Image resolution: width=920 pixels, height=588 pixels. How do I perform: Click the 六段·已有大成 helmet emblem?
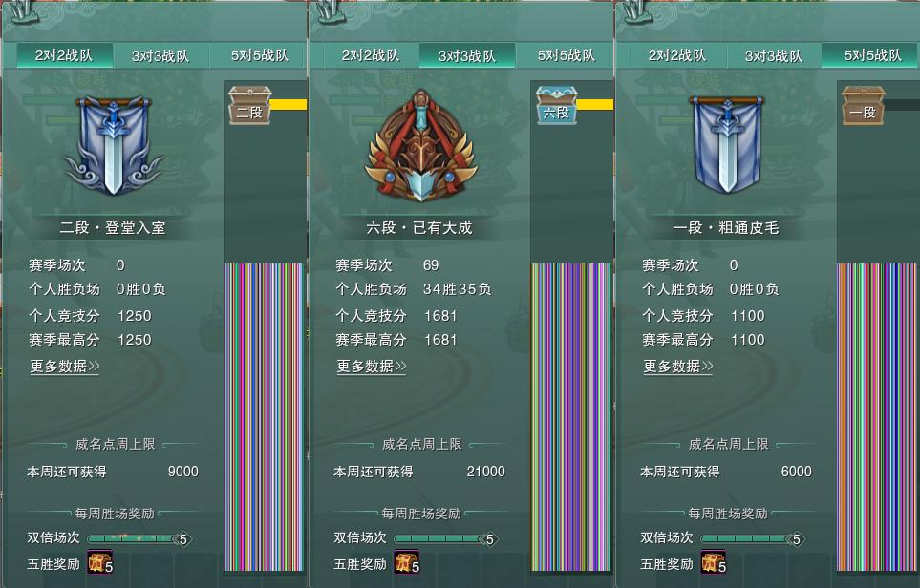point(420,145)
